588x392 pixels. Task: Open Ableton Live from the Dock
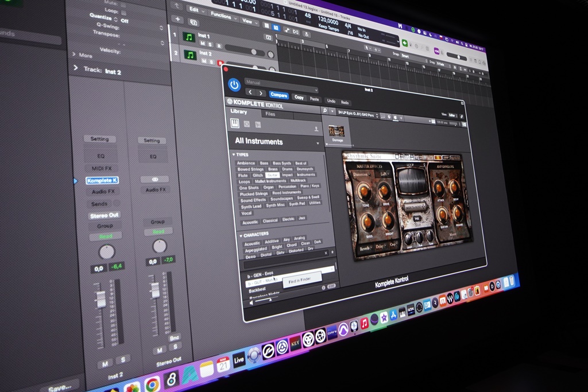[238, 360]
